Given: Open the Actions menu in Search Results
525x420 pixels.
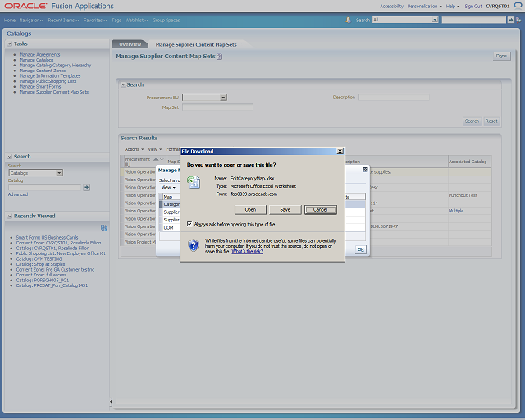Looking at the screenshot, I should tap(134, 149).
